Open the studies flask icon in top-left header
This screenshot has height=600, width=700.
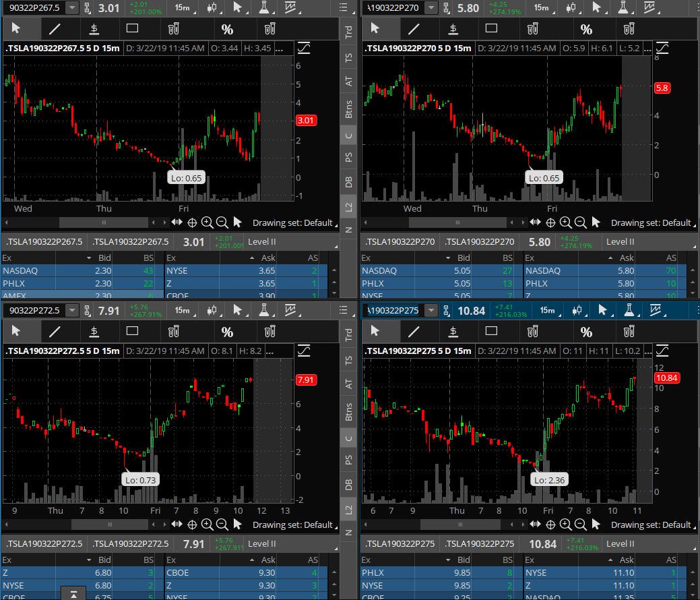tap(264, 7)
